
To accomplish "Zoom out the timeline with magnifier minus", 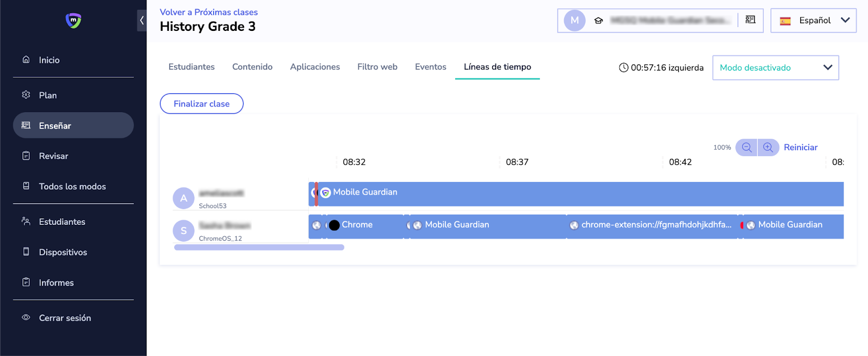I will click(x=746, y=147).
